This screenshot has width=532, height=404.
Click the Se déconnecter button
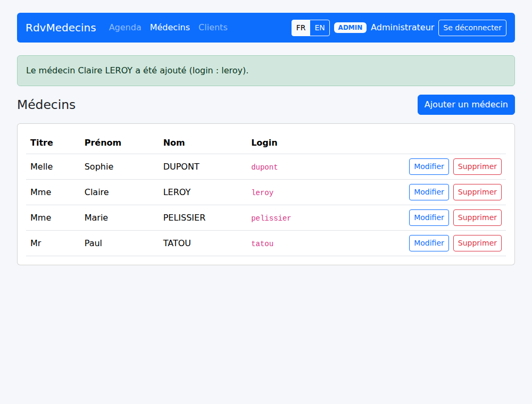coord(472,28)
